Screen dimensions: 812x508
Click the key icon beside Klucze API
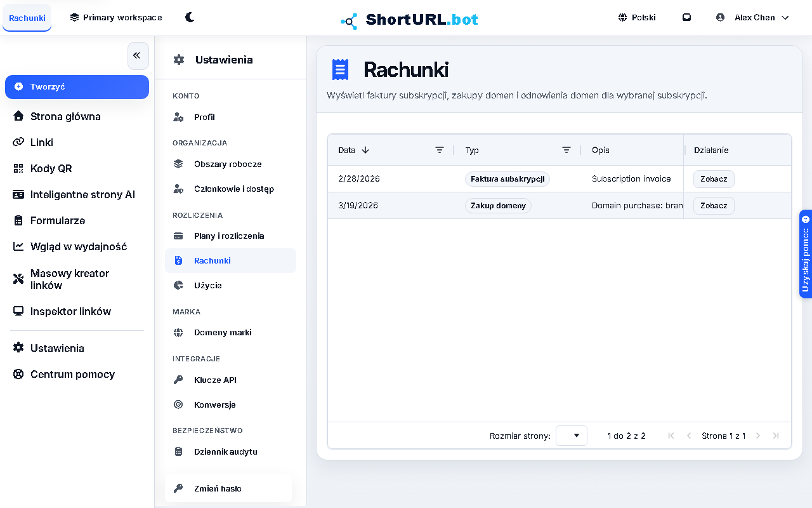click(179, 380)
